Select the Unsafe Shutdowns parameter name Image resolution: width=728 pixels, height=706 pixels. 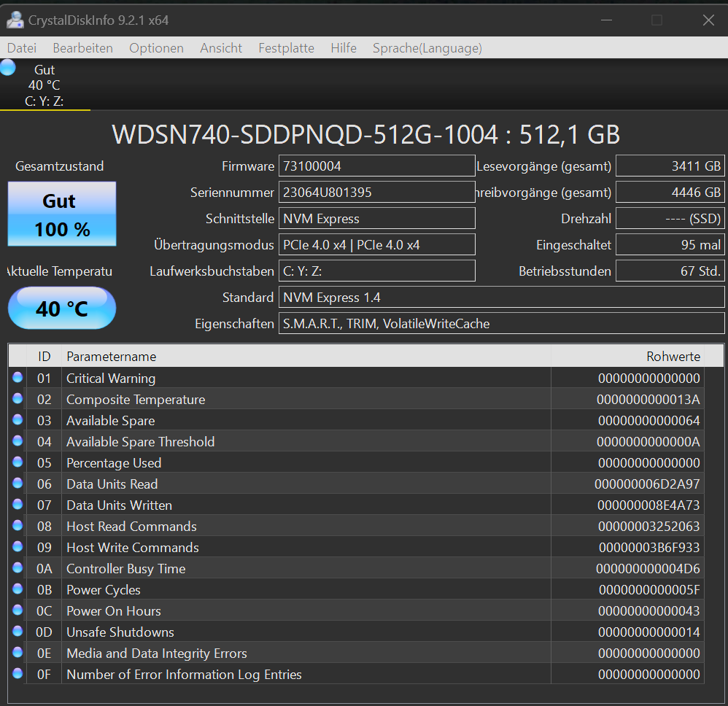point(120,632)
